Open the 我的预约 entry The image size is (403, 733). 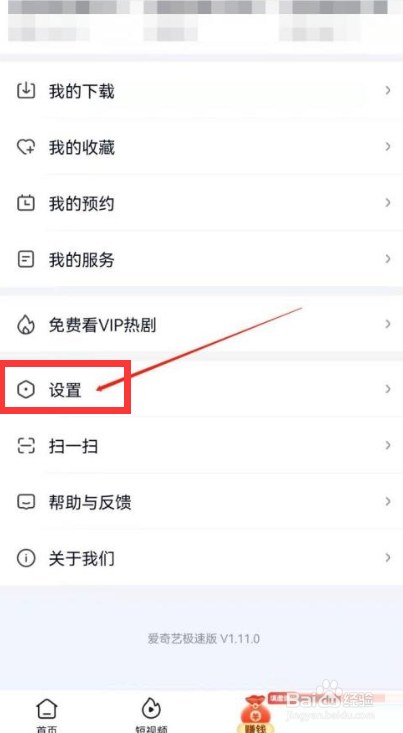click(x=202, y=203)
